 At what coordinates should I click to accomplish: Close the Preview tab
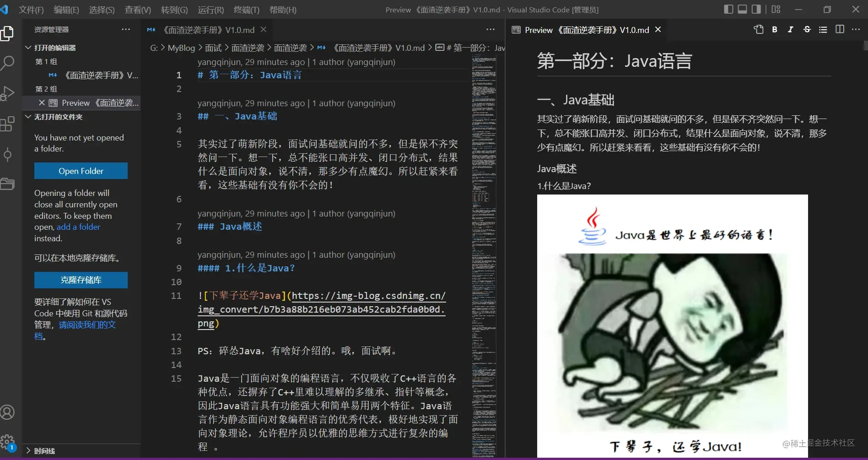coord(658,30)
